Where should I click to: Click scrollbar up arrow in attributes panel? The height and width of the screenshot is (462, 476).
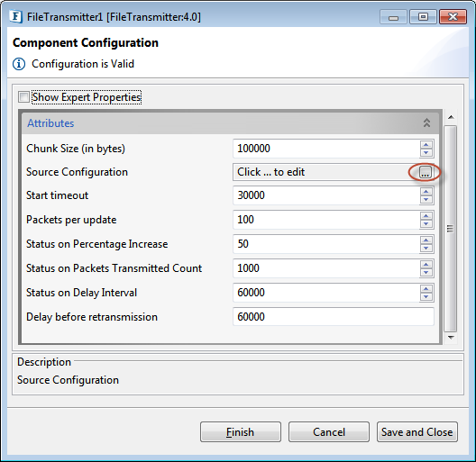coord(451,117)
